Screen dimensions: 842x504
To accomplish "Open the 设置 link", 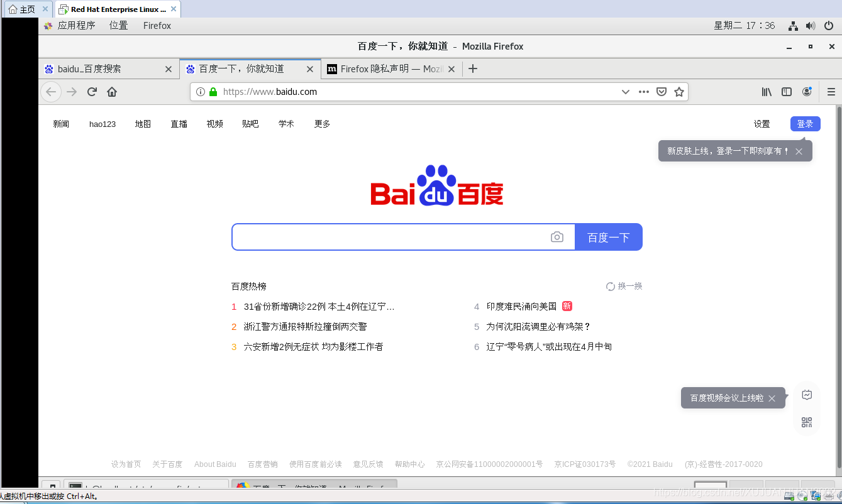I will coord(762,124).
